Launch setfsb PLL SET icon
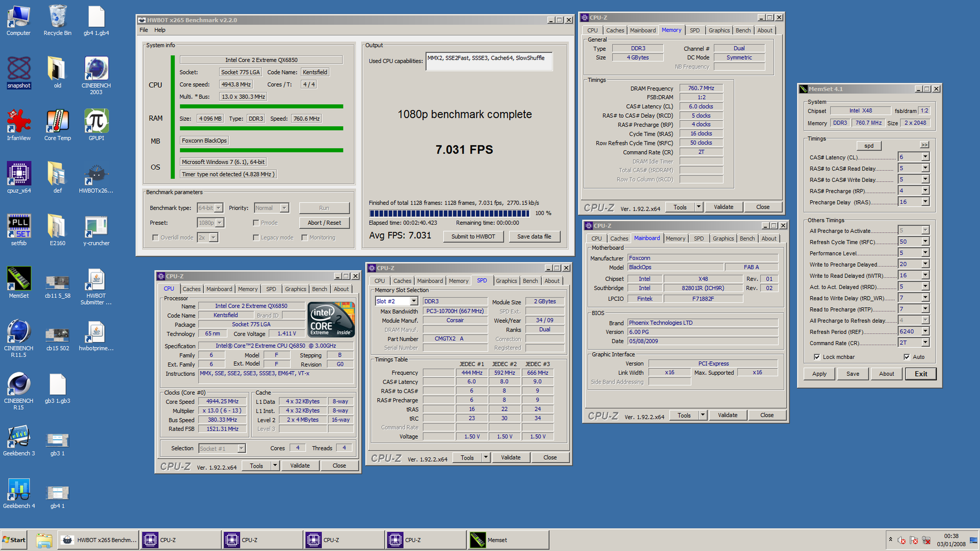The height and width of the screenshot is (551, 980). point(18,231)
